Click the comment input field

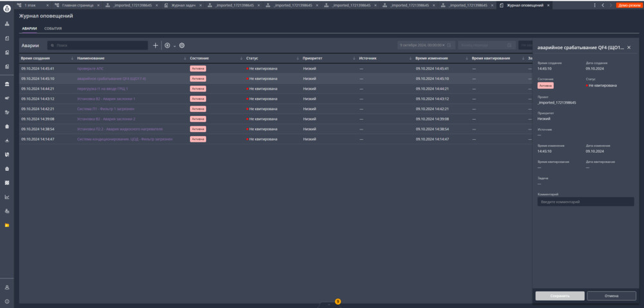[x=585, y=202]
